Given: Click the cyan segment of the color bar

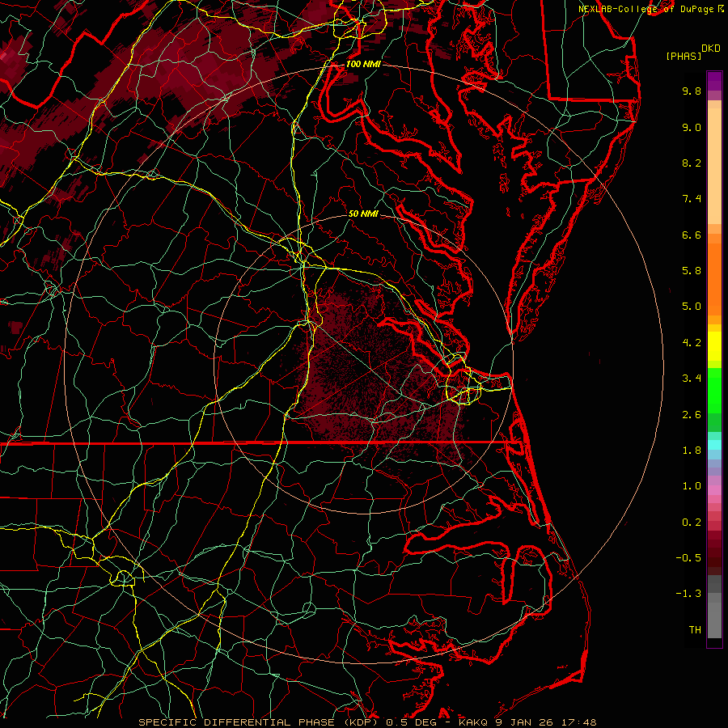Looking at the screenshot, I should [714, 445].
